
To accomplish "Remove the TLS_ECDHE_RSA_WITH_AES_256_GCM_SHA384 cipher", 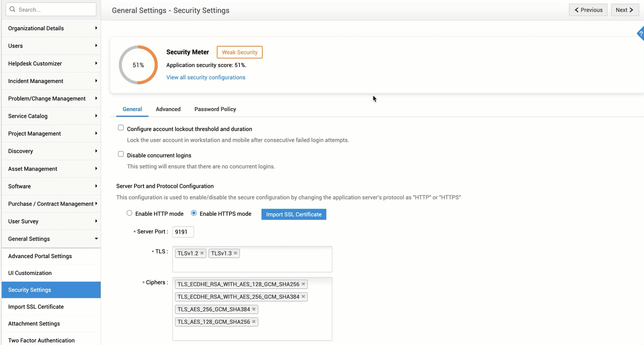I will coord(303,297).
